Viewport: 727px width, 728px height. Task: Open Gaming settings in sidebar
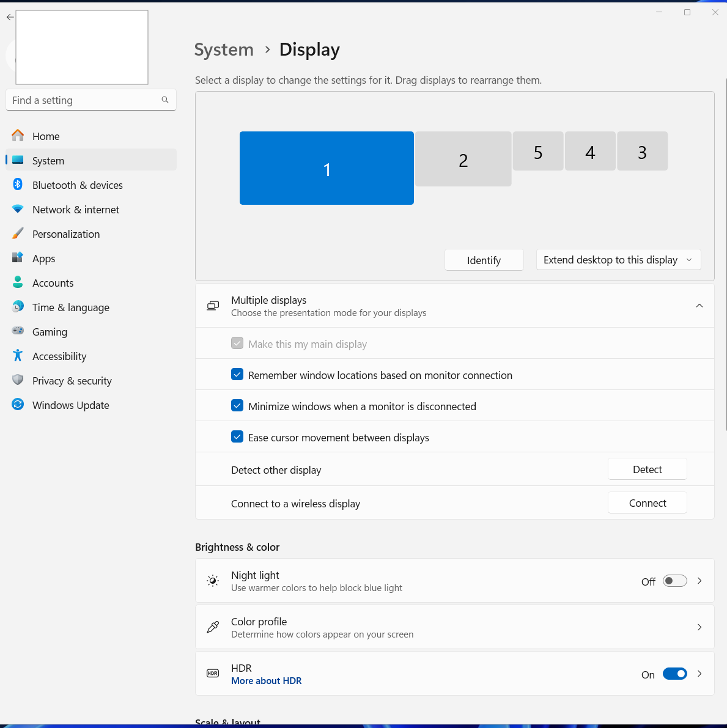pos(91,331)
